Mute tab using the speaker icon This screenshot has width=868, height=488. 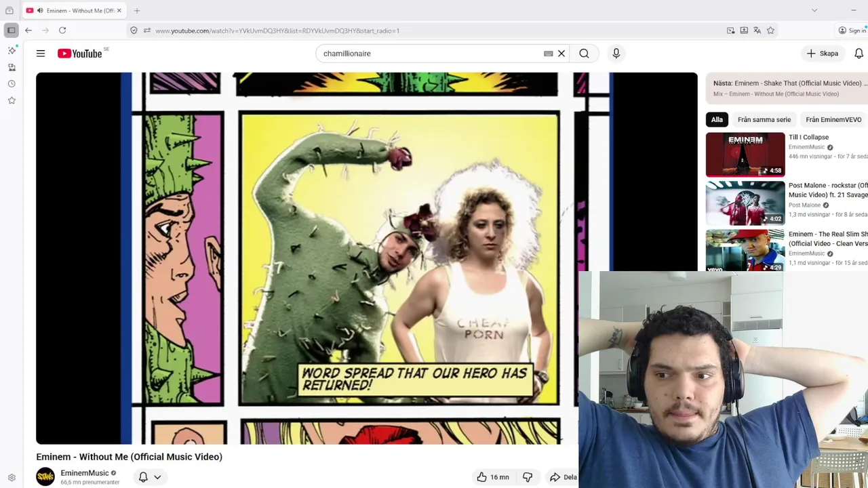click(39, 10)
